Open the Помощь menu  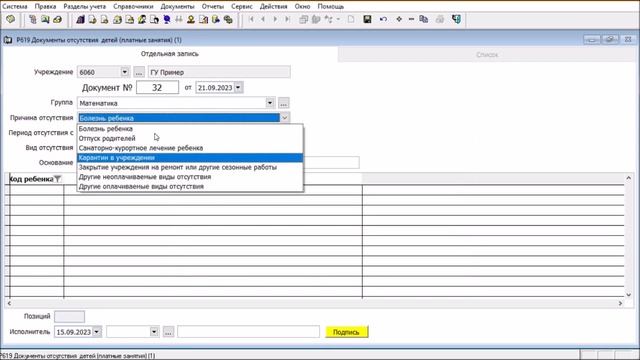pos(331,7)
